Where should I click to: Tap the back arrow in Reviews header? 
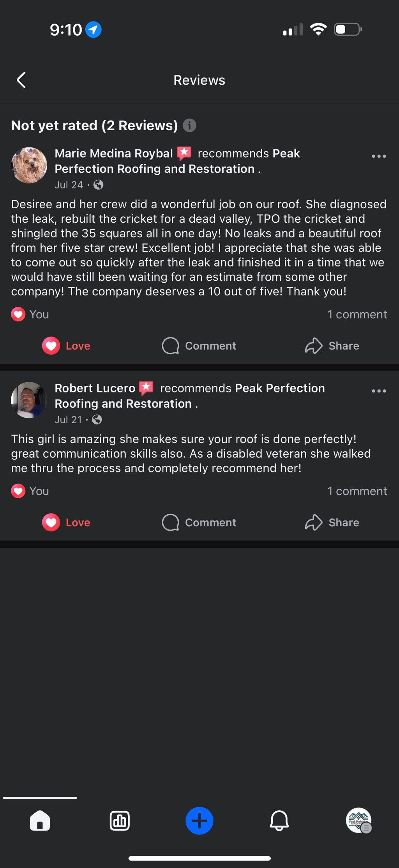(21, 80)
